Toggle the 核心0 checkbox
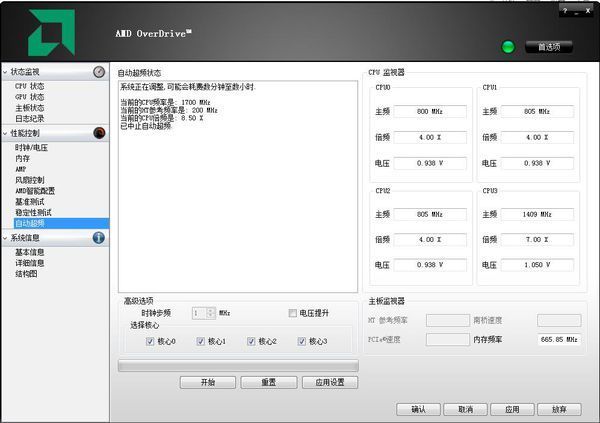The width and height of the screenshot is (600, 423). coord(150,341)
